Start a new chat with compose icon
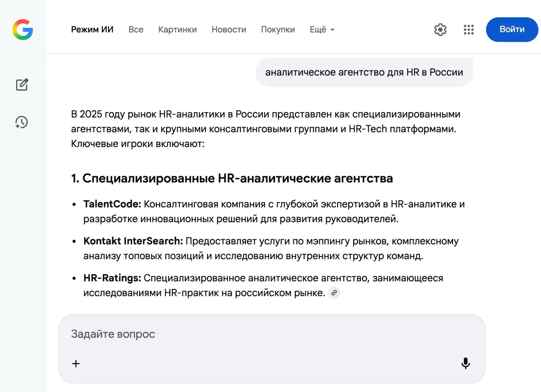Image resolution: width=541 pixels, height=392 pixels. pos(22,85)
